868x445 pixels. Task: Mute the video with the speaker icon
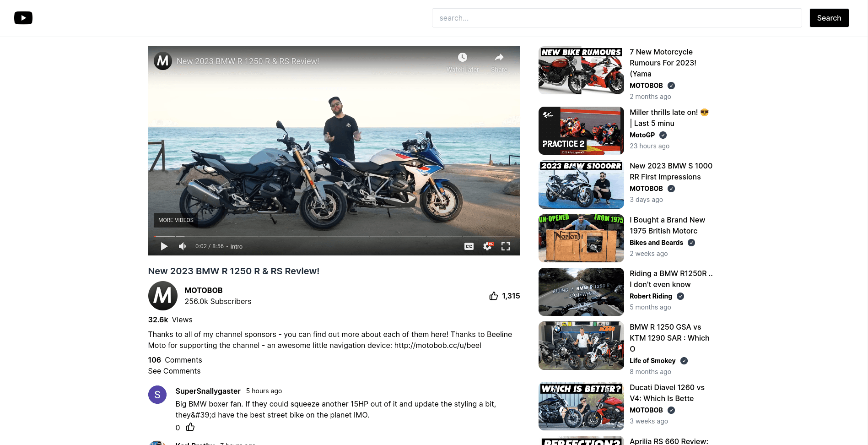coord(182,246)
